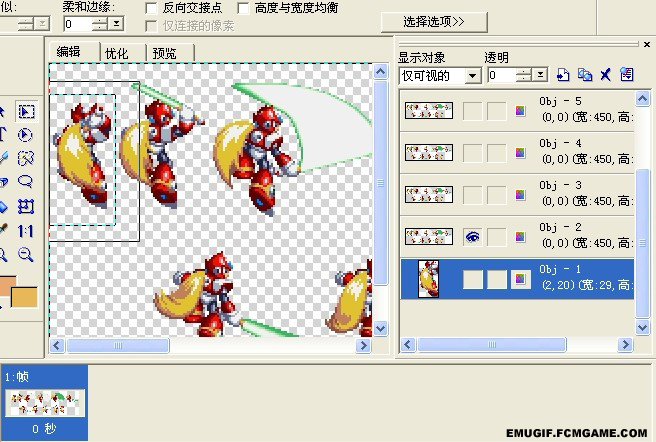Click the delete object X icon
Image resolution: width=656 pixels, height=442 pixels.
click(605, 75)
